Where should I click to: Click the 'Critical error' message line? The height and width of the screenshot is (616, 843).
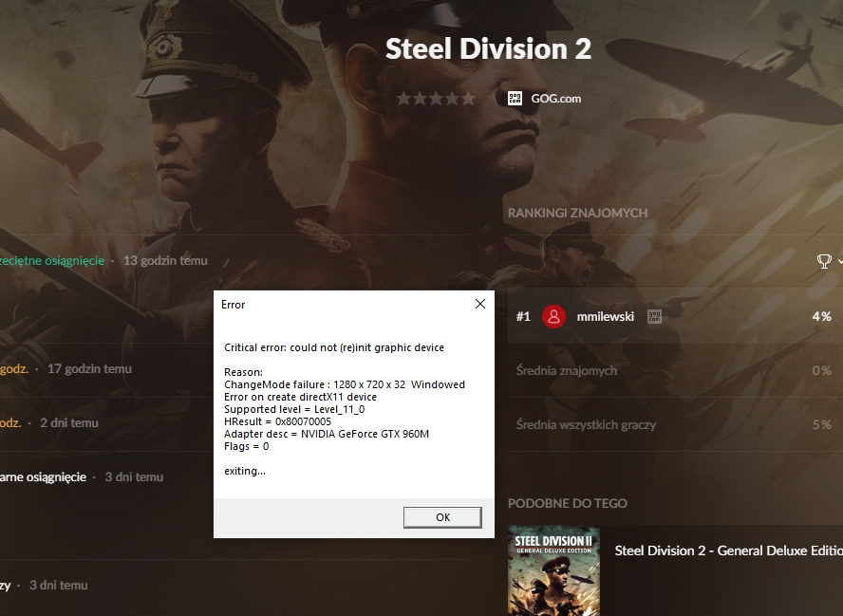(334, 347)
